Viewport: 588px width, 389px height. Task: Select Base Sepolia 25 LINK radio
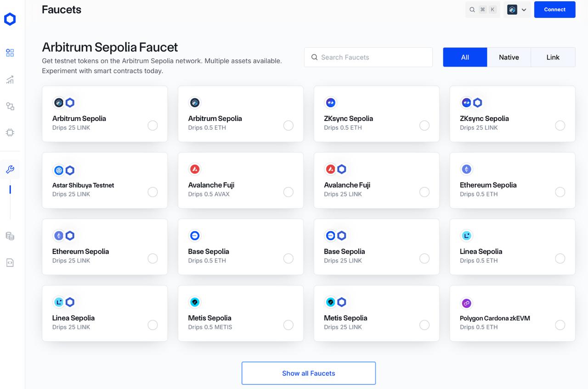(x=424, y=258)
